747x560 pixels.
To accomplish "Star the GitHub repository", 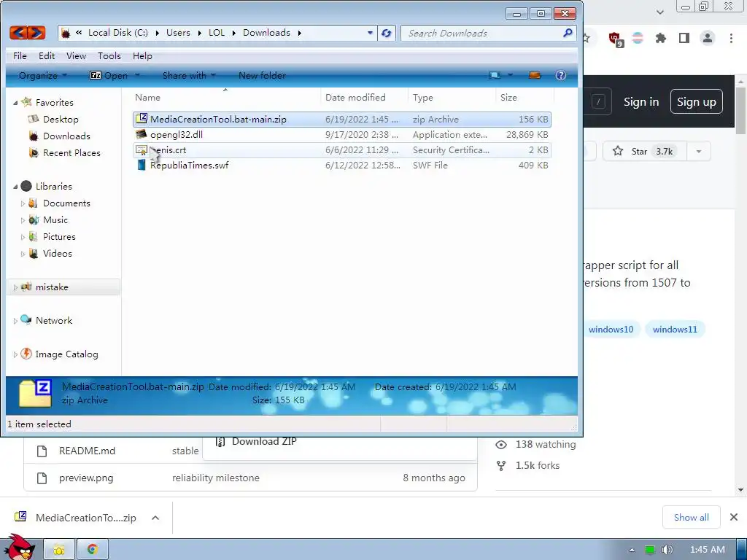I will point(644,152).
